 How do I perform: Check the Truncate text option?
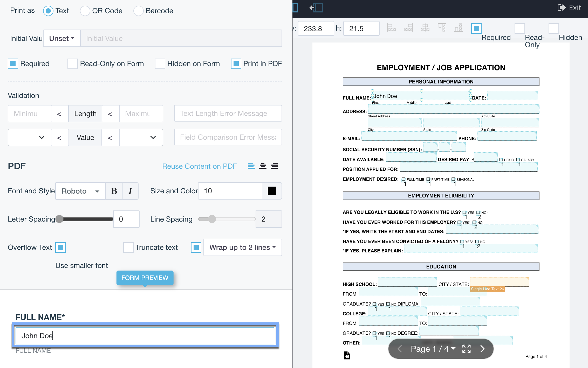[x=128, y=247]
